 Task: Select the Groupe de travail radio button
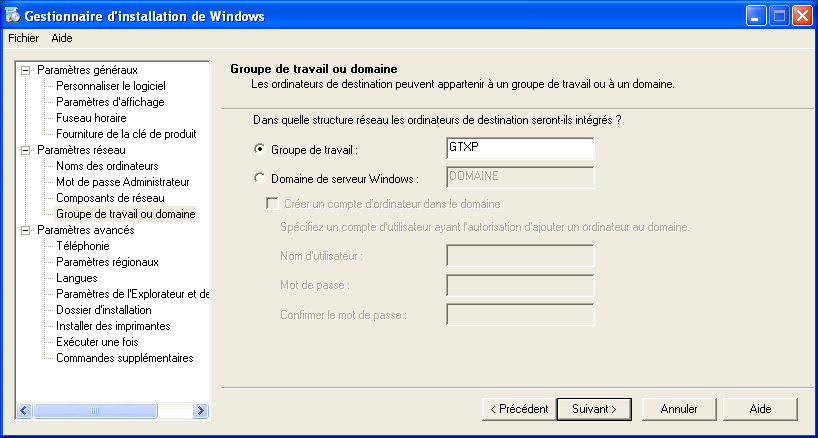coord(259,149)
